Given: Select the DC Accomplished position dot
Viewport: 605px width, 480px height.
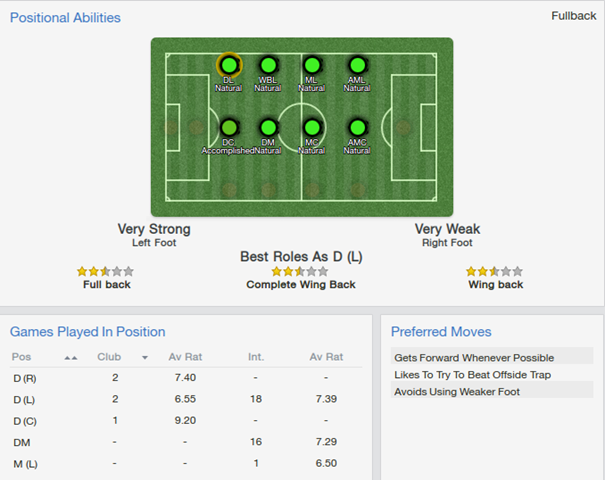Looking at the screenshot, I should click(x=229, y=128).
